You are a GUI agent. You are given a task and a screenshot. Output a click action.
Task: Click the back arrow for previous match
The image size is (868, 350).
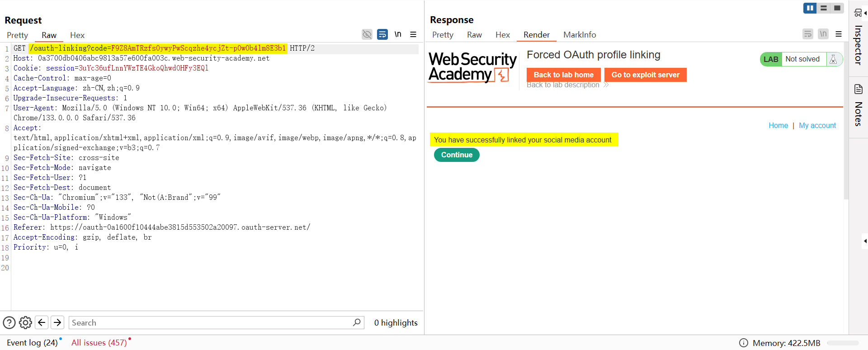pos(42,322)
